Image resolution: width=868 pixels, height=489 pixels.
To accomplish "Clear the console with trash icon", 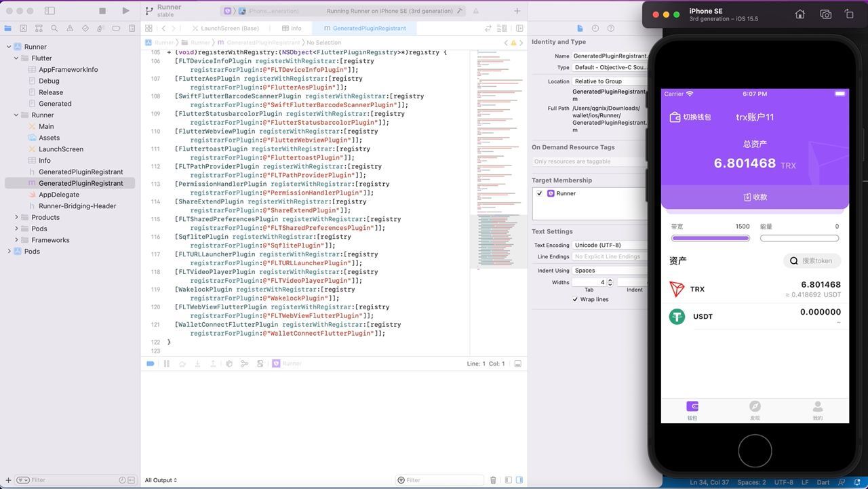I will [x=493, y=480].
